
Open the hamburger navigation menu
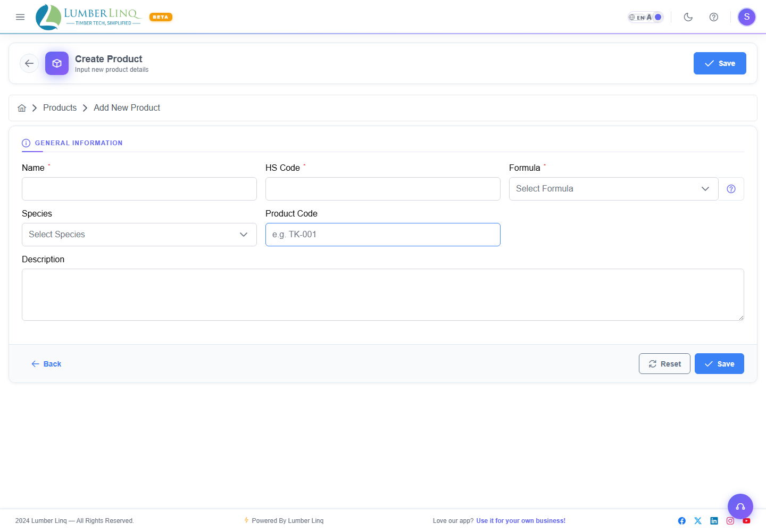pyautogui.click(x=20, y=17)
